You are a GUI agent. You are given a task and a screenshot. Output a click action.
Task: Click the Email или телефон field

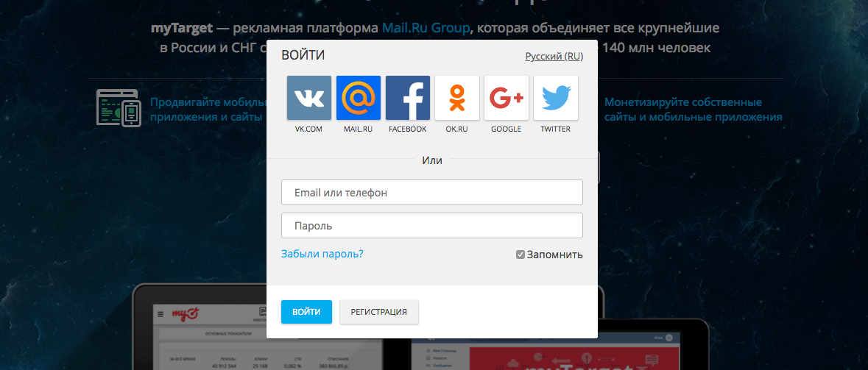pos(431,193)
